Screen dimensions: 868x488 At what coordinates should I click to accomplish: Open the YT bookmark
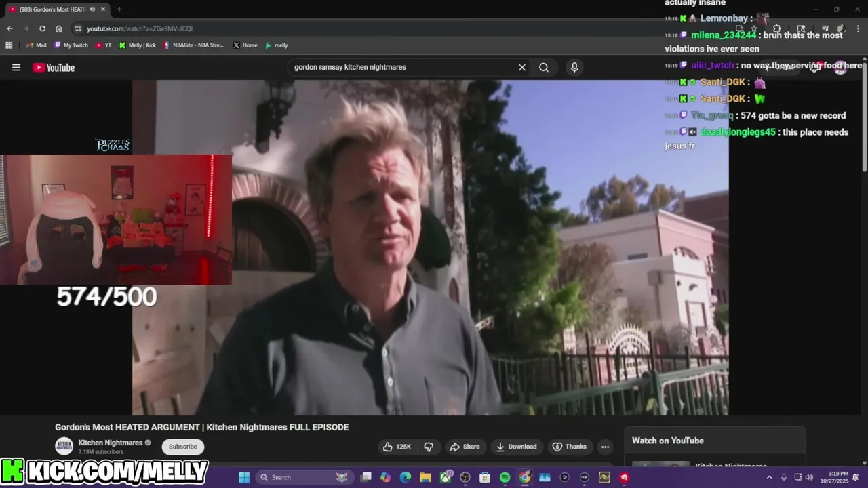(x=104, y=45)
